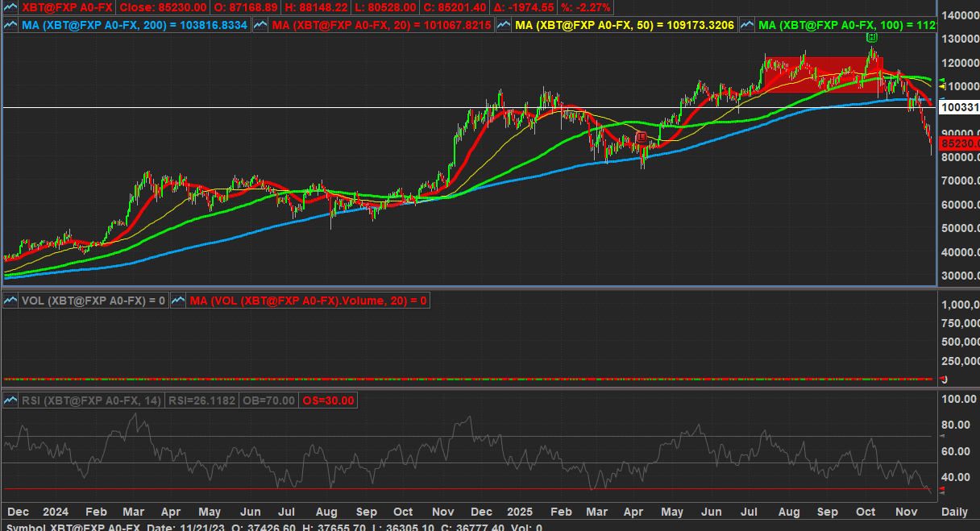
Task: Click the MA 20 indicator icon
Action: (x=261, y=25)
